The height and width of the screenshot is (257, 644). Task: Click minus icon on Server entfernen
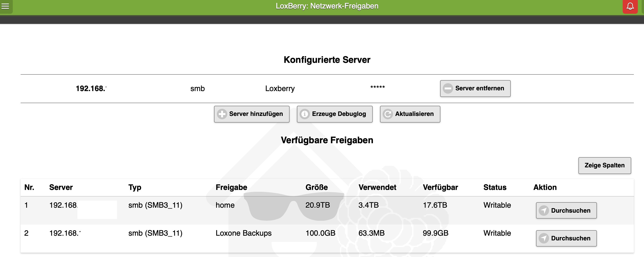(x=448, y=89)
